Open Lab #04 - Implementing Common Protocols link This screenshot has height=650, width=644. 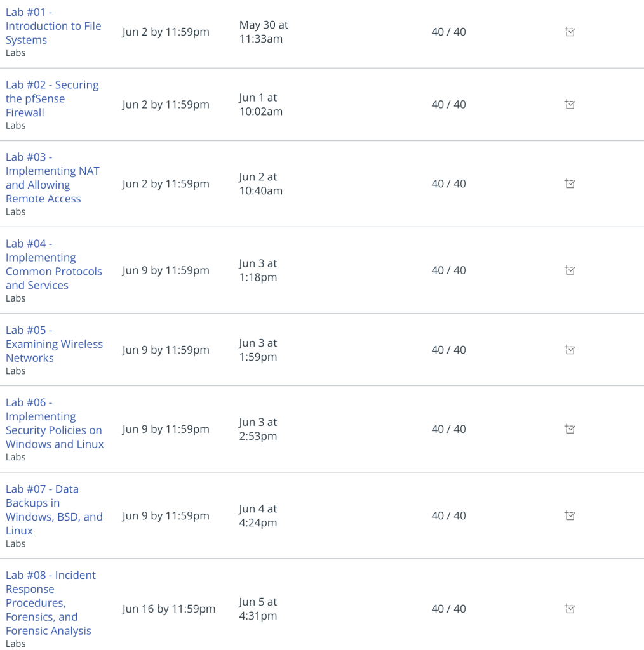tap(54, 265)
